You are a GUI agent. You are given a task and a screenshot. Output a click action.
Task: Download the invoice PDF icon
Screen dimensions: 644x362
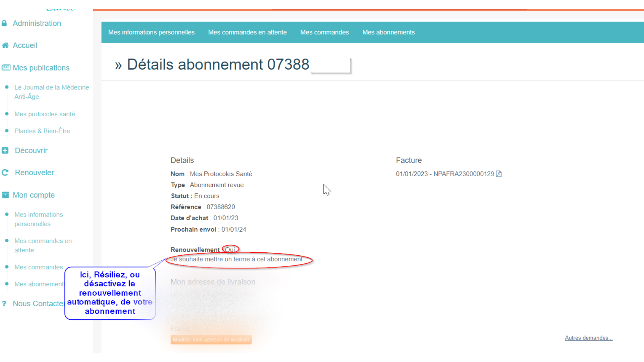[x=499, y=174]
